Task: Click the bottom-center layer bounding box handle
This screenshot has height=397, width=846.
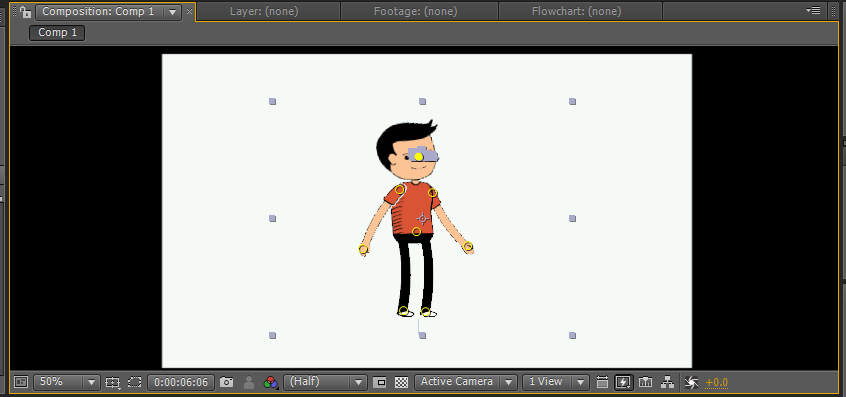Action: [422, 336]
